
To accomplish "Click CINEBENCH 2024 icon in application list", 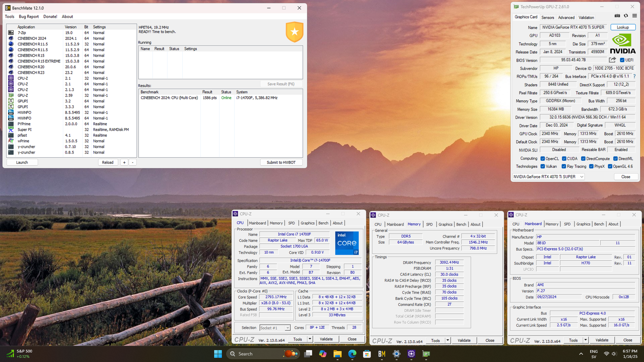I will pos(11,38).
